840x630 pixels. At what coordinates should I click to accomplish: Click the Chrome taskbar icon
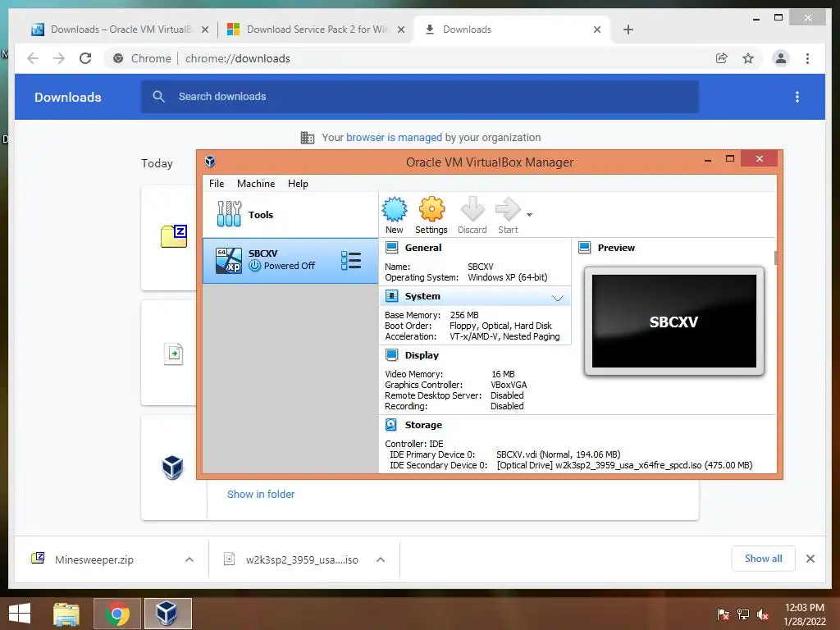(117, 614)
